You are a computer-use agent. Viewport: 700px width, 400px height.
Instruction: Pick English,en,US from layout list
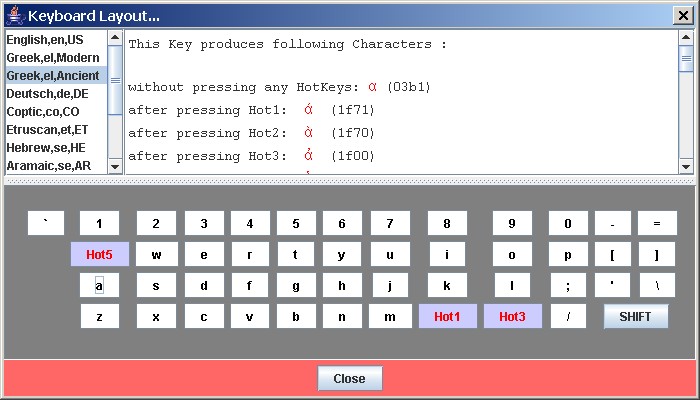(x=55, y=39)
